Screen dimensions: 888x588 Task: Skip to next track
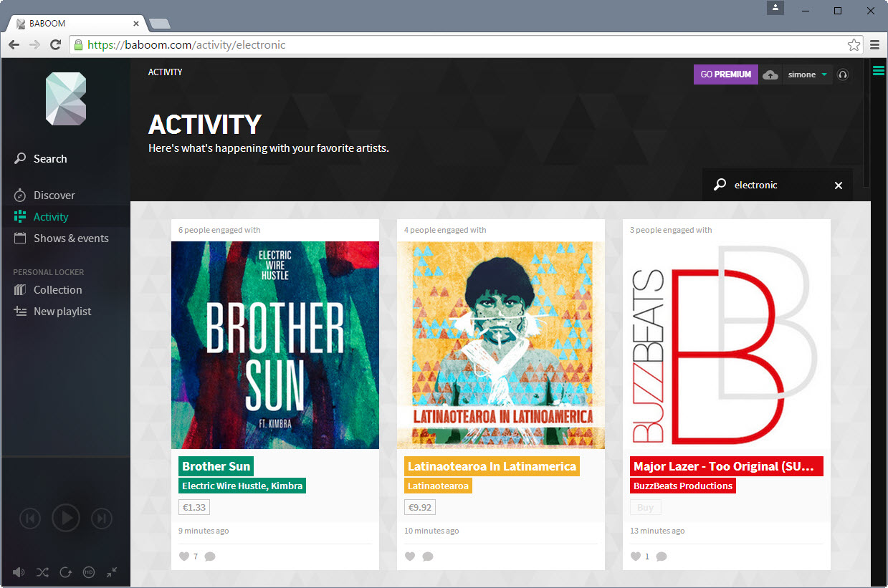102,518
